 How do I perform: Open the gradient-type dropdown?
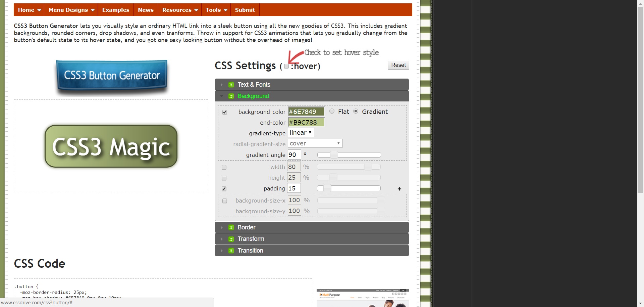pyautogui.click(x=301, y=133)
